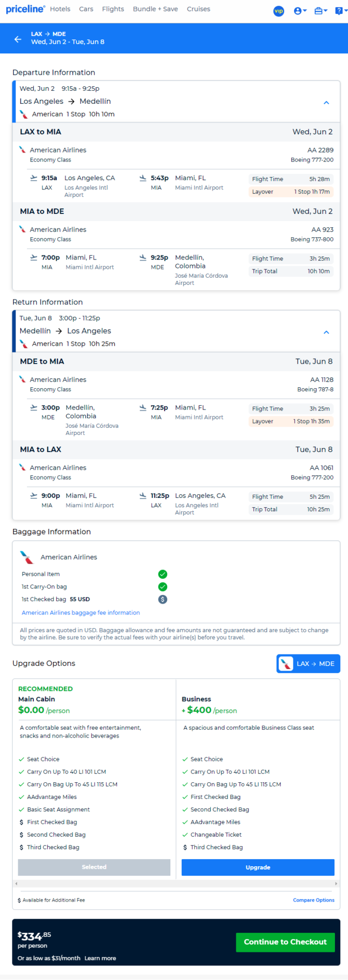Collapse the return flight details chevron
Screen dimensions: 348x980
click(327, 332)
